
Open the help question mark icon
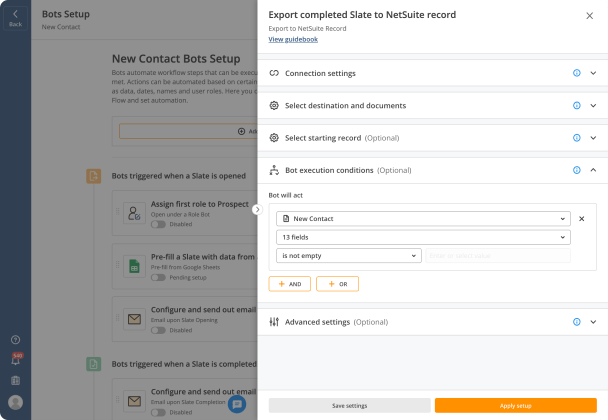(16, 340)
